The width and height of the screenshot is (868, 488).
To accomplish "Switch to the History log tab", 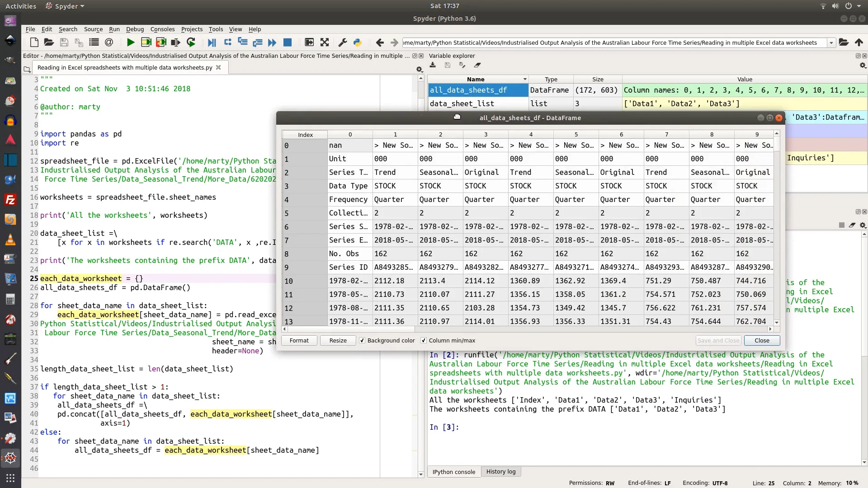I will coord(501,471).
